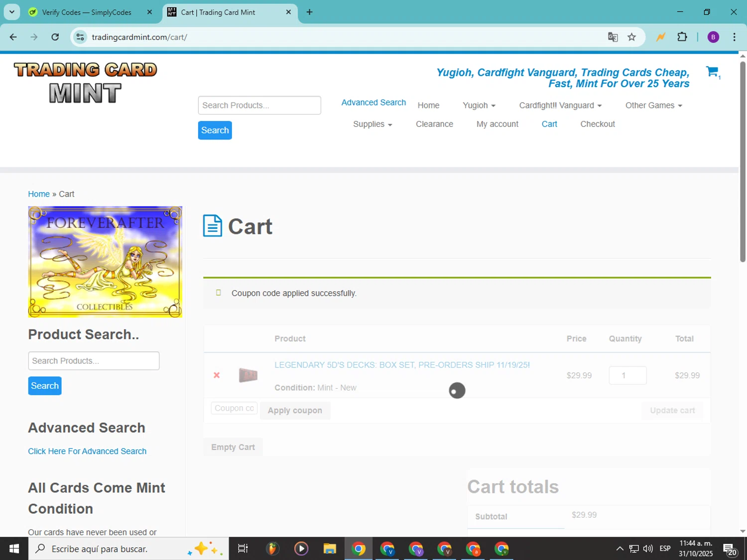The image size is (747, 560).
Task: Go to Checkout in navigation
Action: coord(597,124)
